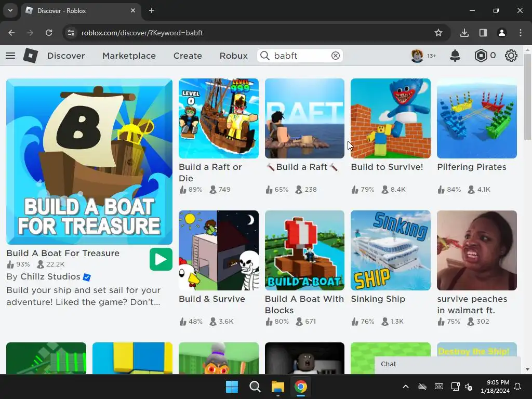Click the Roblox logo home icon

[x=31, y=56]
